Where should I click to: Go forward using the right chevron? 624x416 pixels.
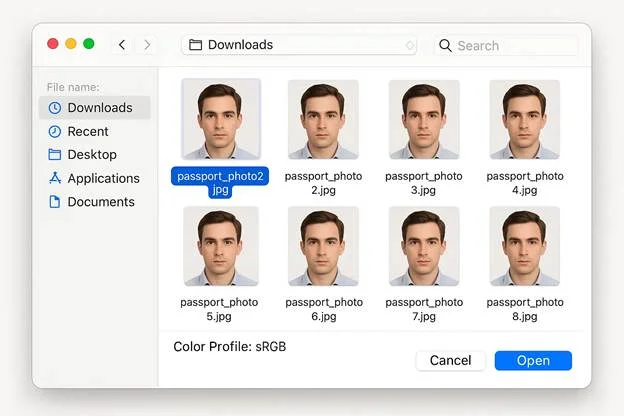[148, 45]
